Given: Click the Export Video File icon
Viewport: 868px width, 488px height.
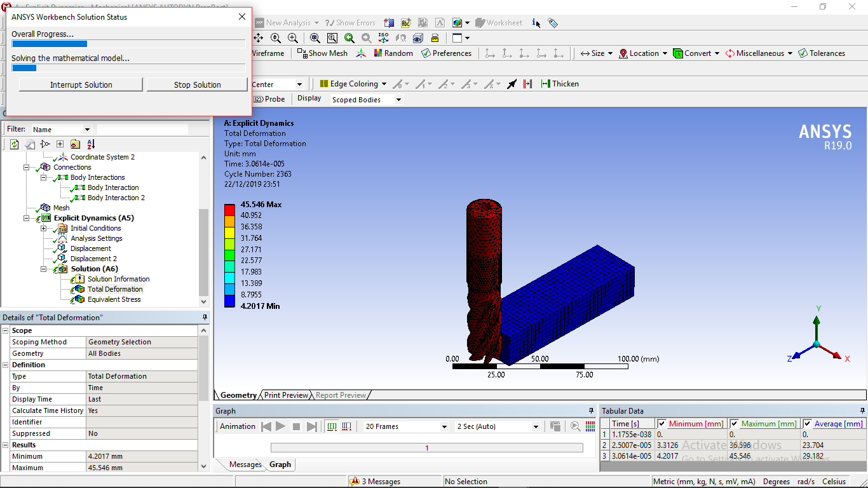Looking at the screenshot, I should click(555, 426).
